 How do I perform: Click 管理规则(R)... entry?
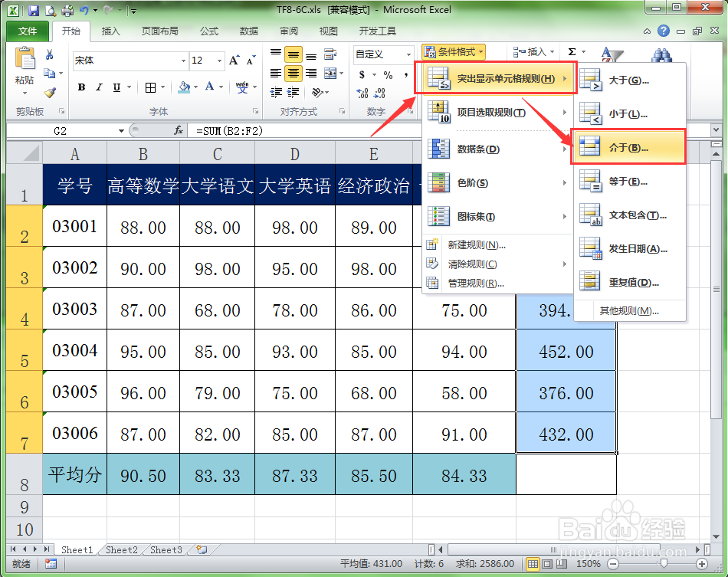(x=497, y=284)
